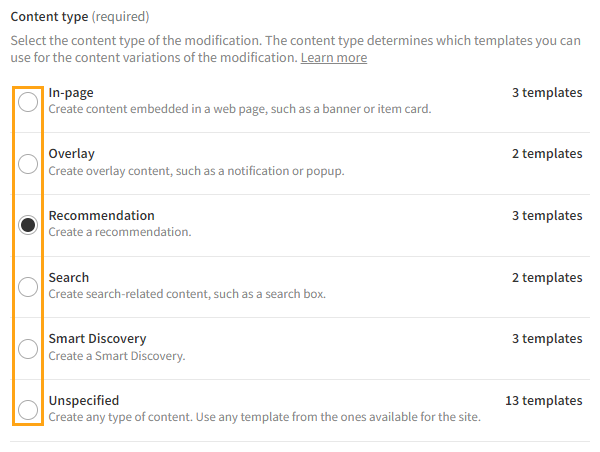This screenshot has width=600, height=452.
Task: Click the In-page "3 templates" count
Action: (546, 93)
